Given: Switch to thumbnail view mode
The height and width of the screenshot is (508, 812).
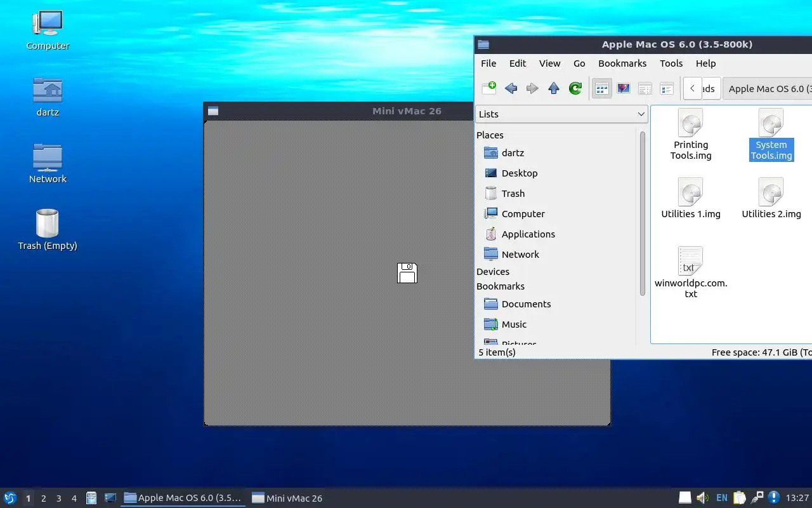Looking at the screenshot, I should pos(624,89).
